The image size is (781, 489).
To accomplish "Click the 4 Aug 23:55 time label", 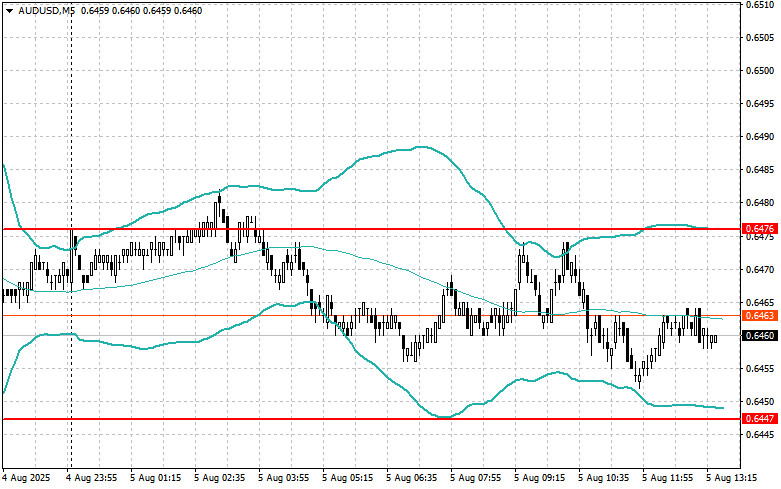I will pyautogui.click(x=92, y=478).
